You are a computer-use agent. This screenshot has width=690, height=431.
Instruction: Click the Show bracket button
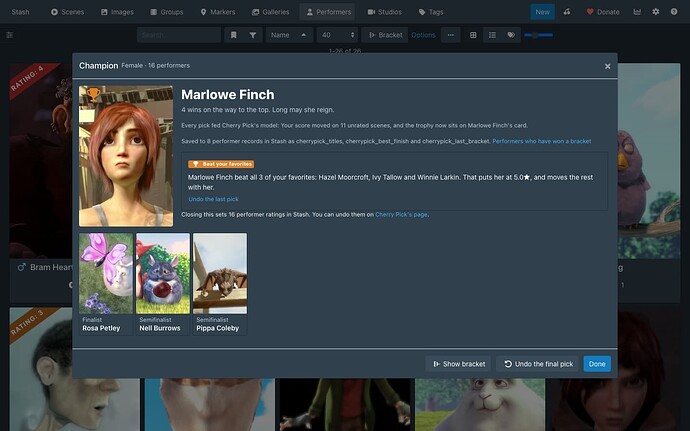(458, 364)
